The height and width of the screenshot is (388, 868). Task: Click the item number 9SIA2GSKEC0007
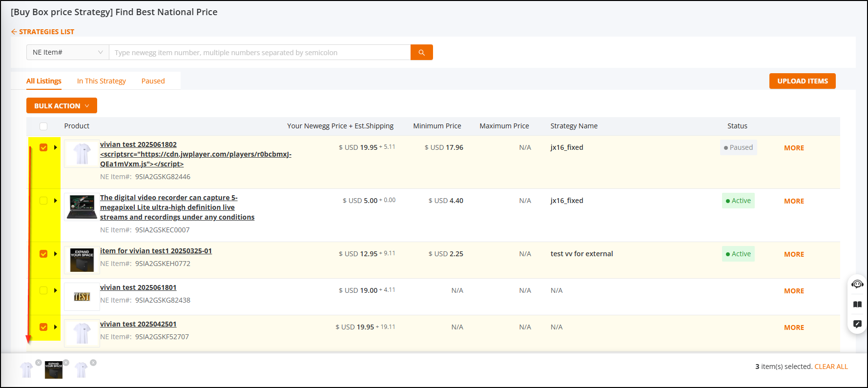[x=163, y=230]
